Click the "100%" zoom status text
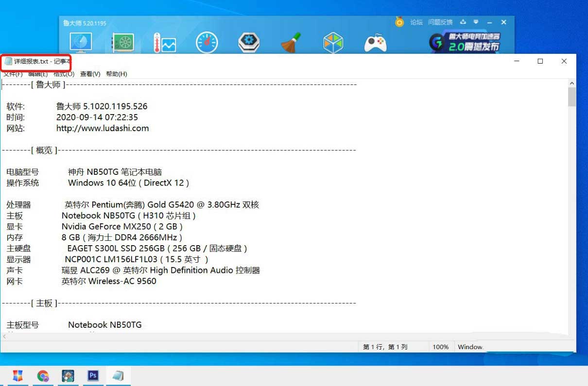Screen dimensions: 588x386 coord(441,347)
